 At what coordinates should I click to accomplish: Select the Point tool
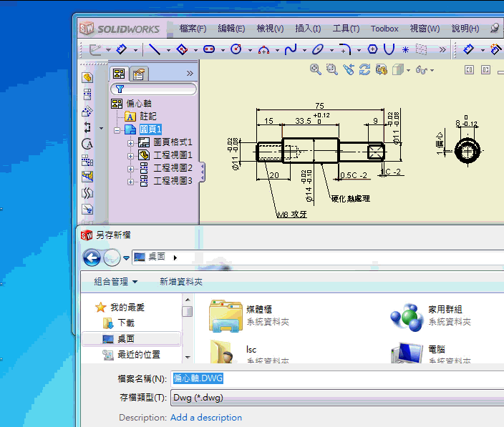click(406, 49)
